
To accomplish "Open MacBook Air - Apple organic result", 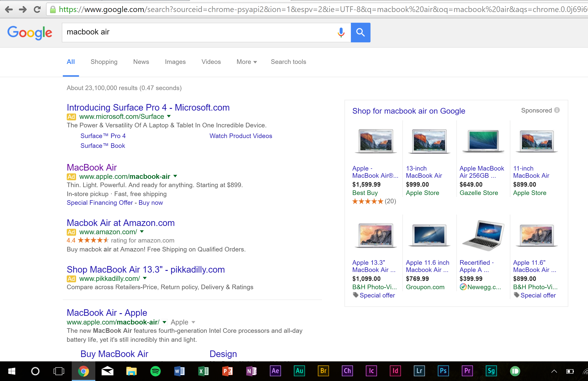I will tap(107, 313).
